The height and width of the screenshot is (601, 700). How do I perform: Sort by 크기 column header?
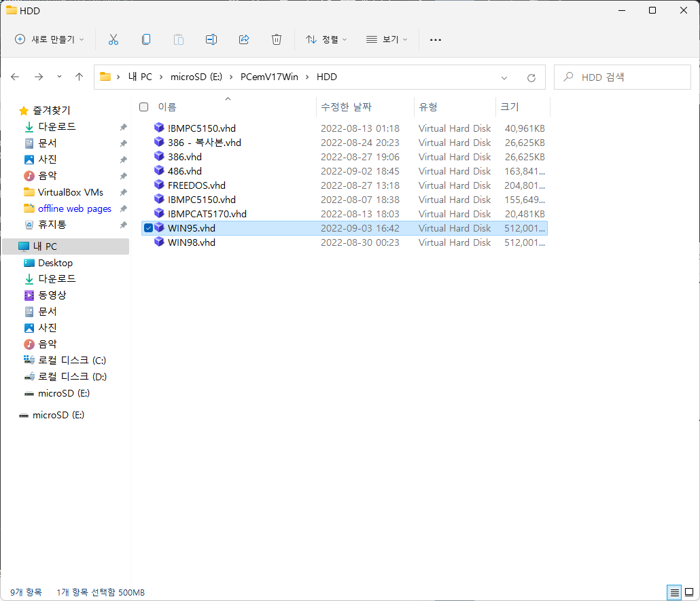click(510, 107)
